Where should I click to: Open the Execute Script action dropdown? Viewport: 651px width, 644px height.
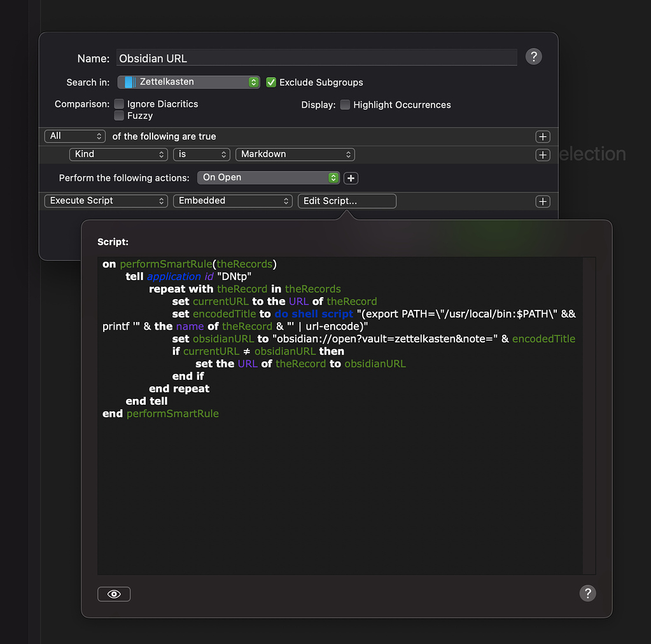coord(106,200)
